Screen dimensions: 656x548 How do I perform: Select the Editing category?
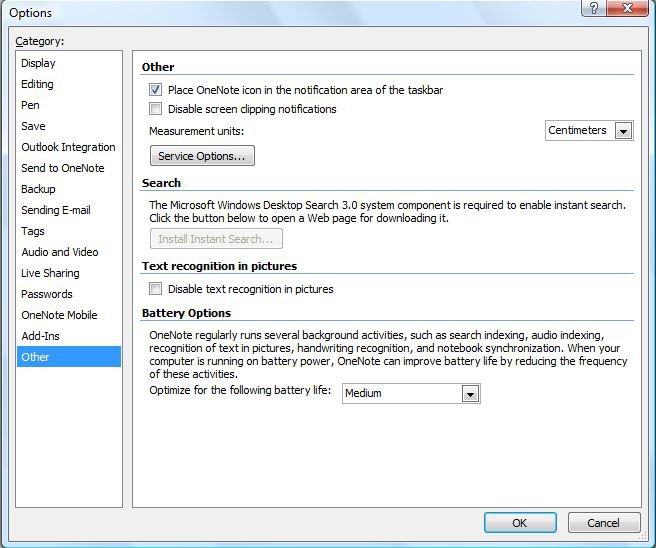pyautogui.click(x=69, y=84)
